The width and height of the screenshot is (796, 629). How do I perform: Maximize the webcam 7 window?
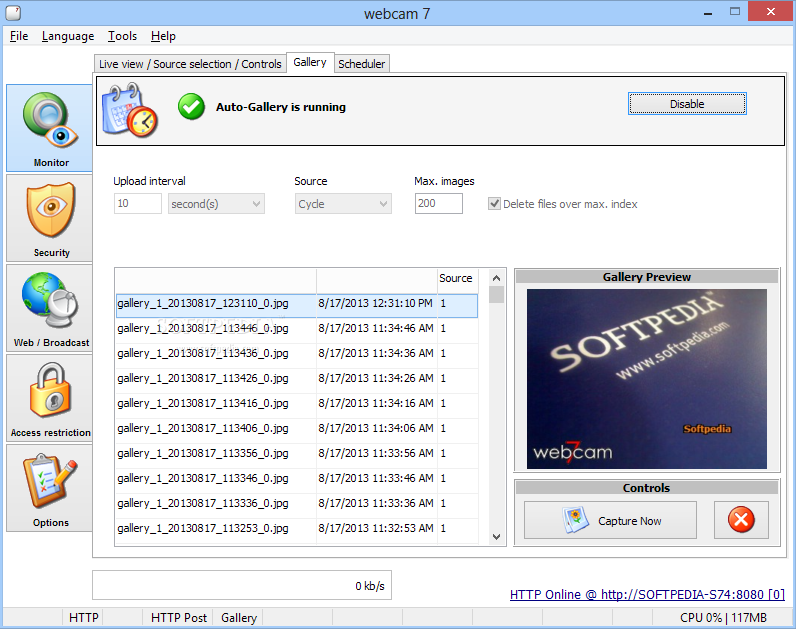pos(735,12)
